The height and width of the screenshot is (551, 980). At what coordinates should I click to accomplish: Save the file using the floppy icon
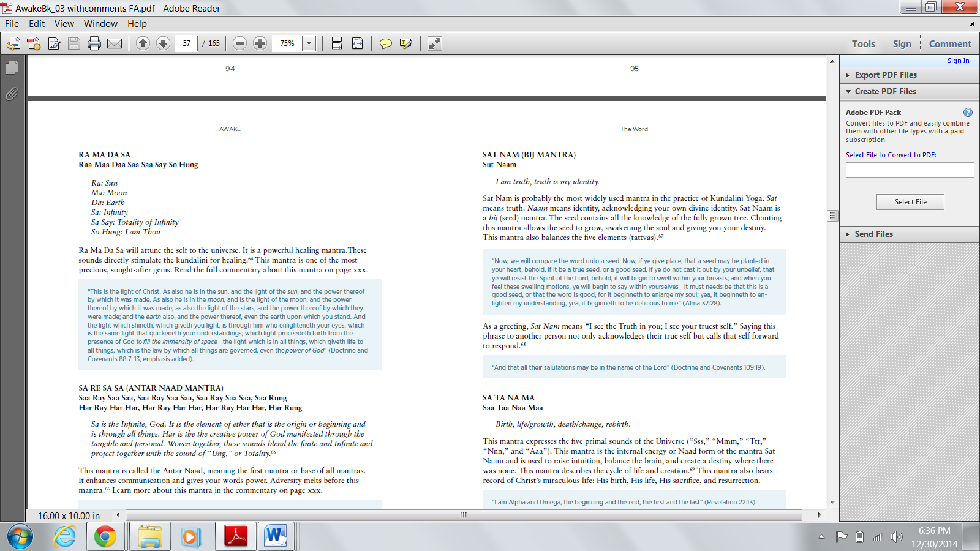point(74,43)
